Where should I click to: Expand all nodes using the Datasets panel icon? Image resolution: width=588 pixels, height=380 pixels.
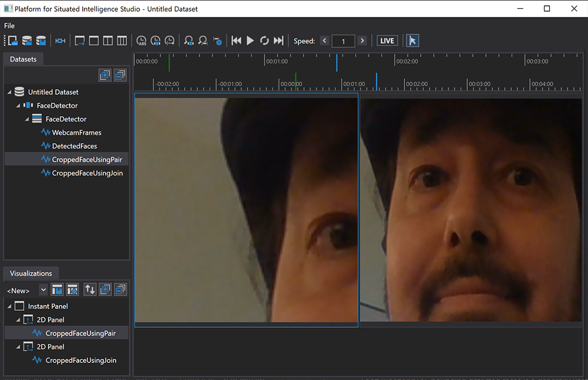tap(105, 74)
